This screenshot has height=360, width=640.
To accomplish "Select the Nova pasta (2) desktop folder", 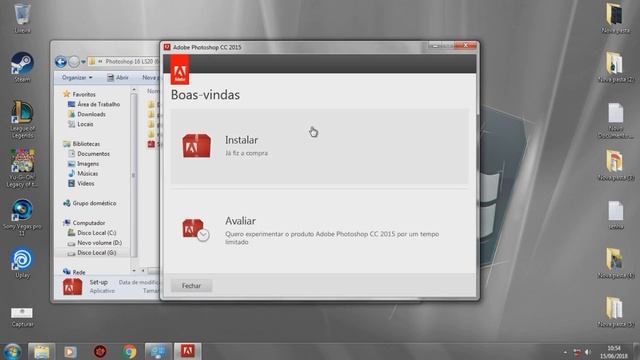I will click(x=615, y=67).
